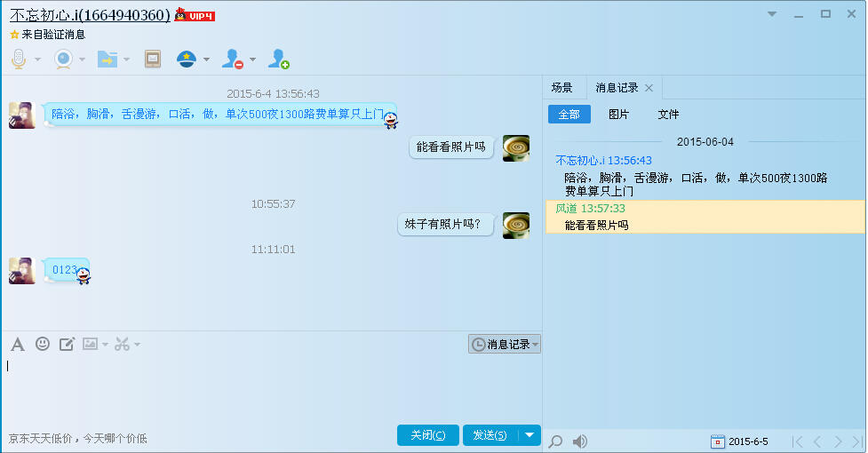Expand the screenshot scissors dropdown arrow
The image size is (868, 453).
(137, 345)
